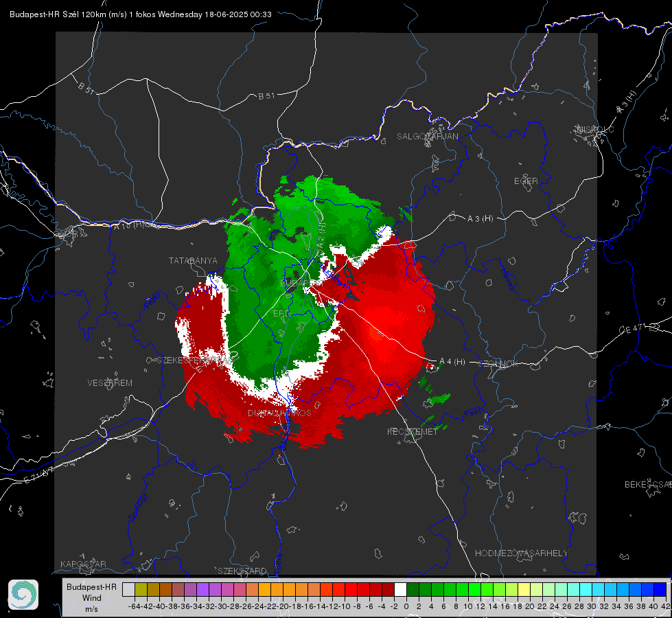
Task: Select the dark green swatch labeled 0
Action: (x=413, y=590)
